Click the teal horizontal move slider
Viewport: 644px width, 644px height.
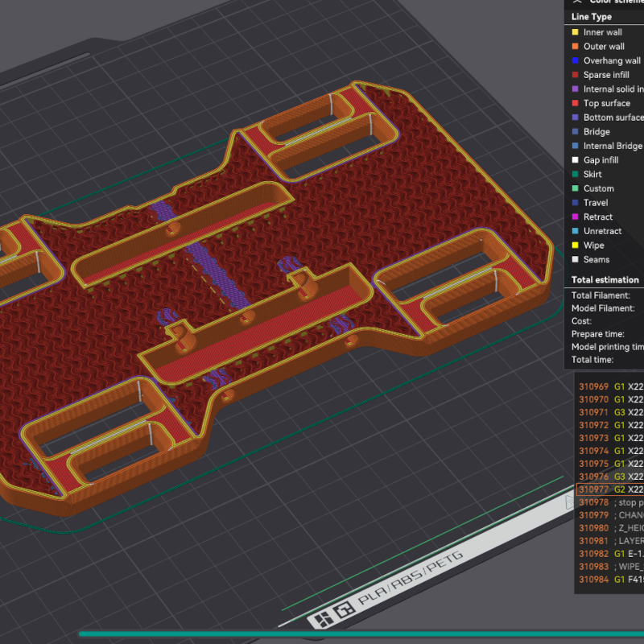pos(362,634)
